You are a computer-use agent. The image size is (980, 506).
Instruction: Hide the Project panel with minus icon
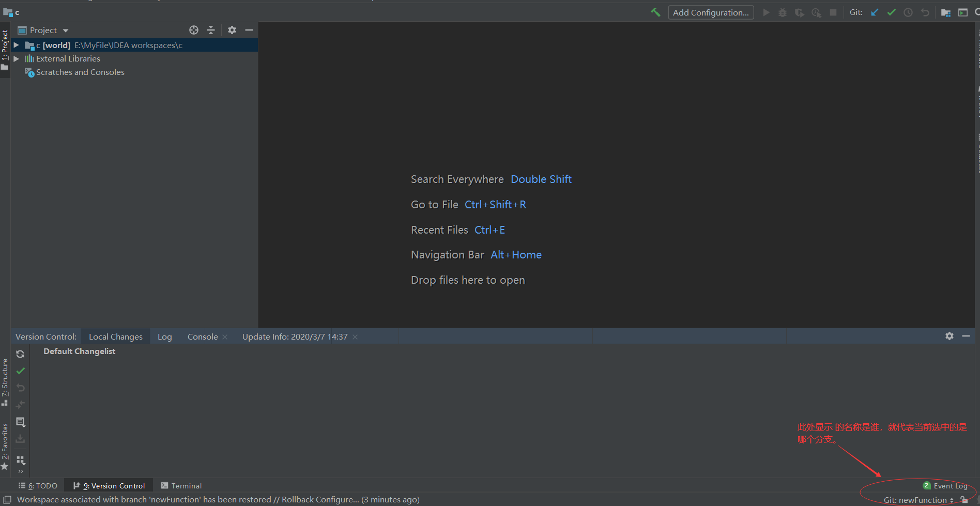click(x=249, y=30)
